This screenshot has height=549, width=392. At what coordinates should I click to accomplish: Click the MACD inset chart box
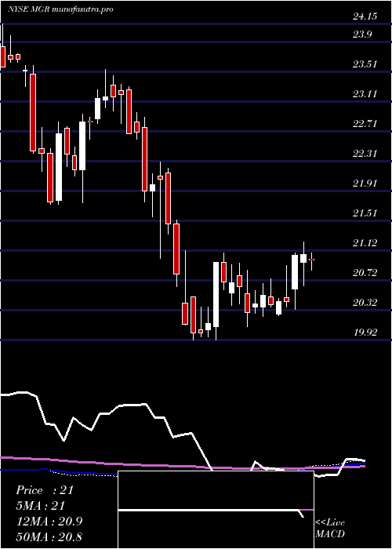(x=216, y=510)
